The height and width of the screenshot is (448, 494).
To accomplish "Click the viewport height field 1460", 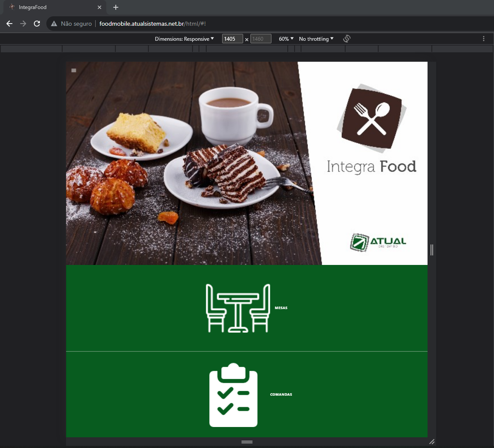I will [x=261, y=39].
